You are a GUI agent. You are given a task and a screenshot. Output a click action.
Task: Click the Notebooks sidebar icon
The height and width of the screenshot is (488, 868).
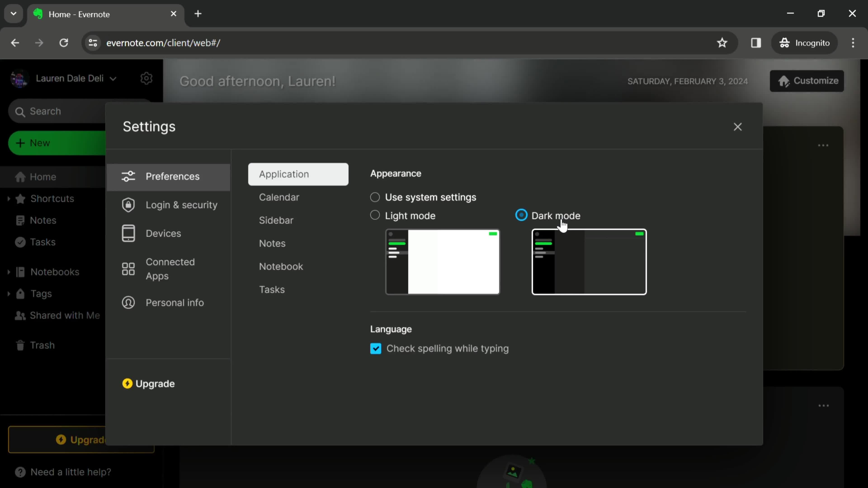(20, 272)
